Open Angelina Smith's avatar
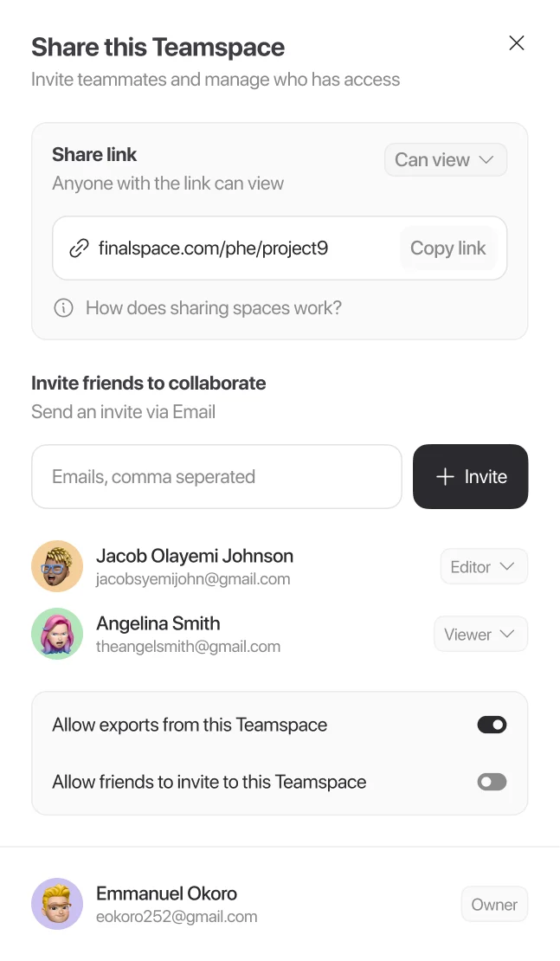The width and height of the screenshot is (560, 961). coord(57,634)
